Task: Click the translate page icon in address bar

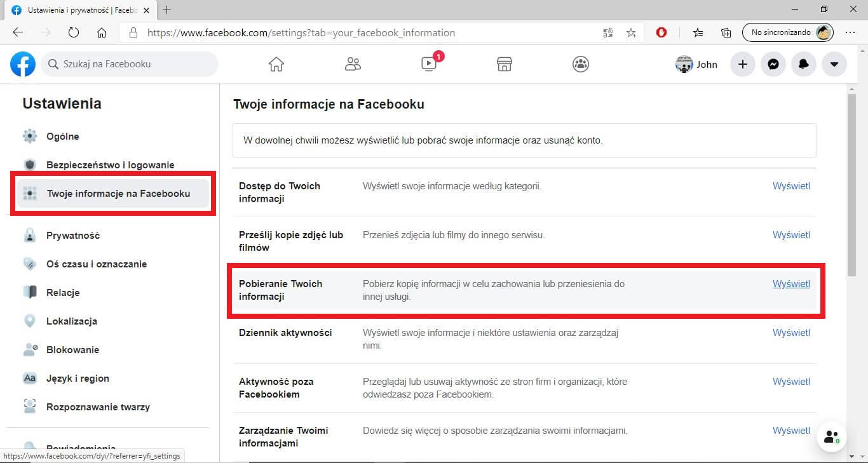Action: (x=607, y=32)
